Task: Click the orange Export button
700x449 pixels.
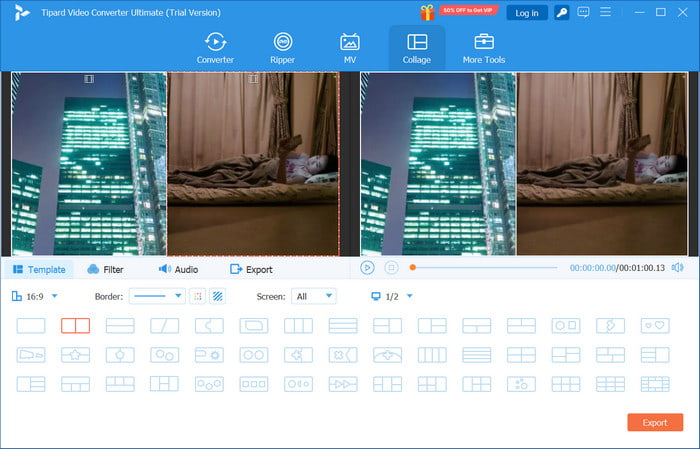Action: tap(654, 422)
